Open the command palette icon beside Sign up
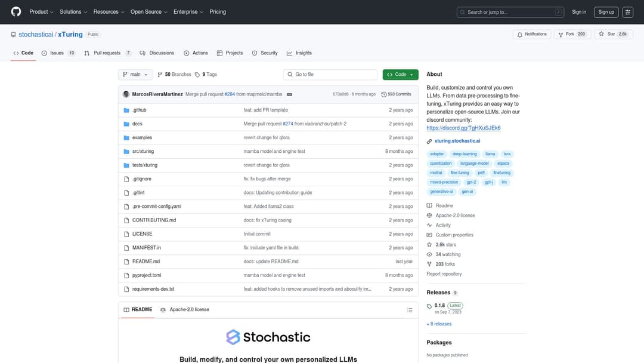Viewport: 644px width, 363px height. pos(627,12)
